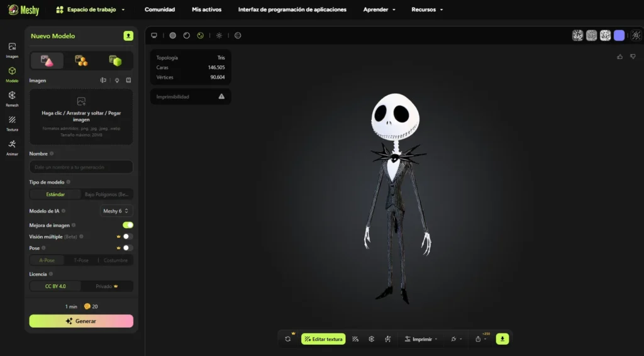Screen dimensions: 644x356
Task: Click the green download button at bottom
Action: click(x=502, y=339)
